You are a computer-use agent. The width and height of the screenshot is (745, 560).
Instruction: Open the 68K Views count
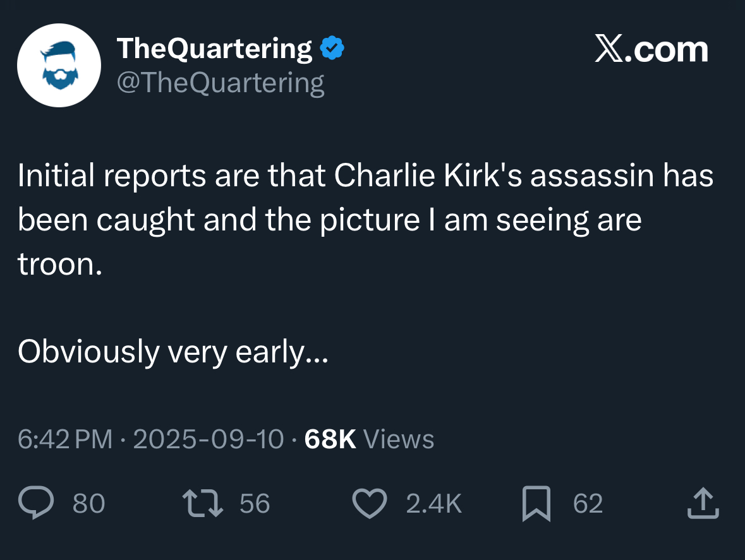click(x=369, y=439)
